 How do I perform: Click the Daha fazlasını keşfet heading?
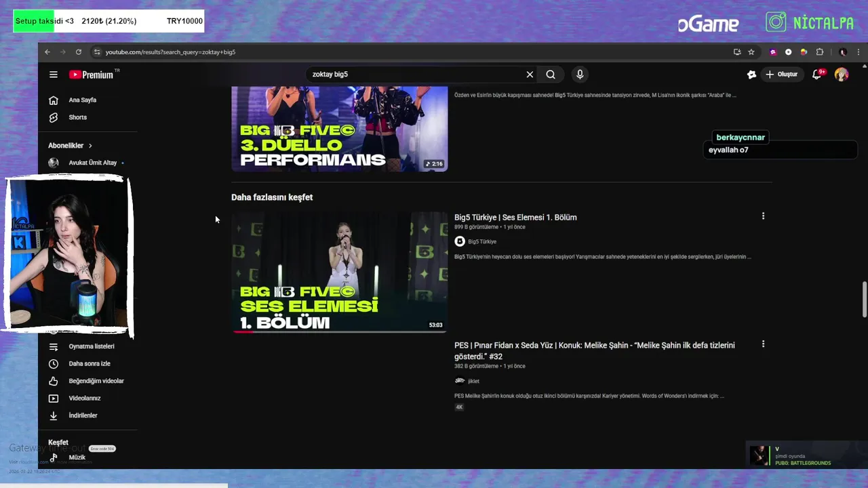coord(272,197)
